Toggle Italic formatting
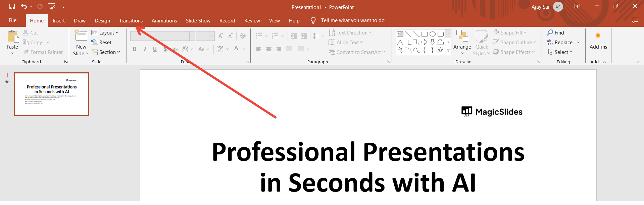644x205 pixels. coord(145,49)
